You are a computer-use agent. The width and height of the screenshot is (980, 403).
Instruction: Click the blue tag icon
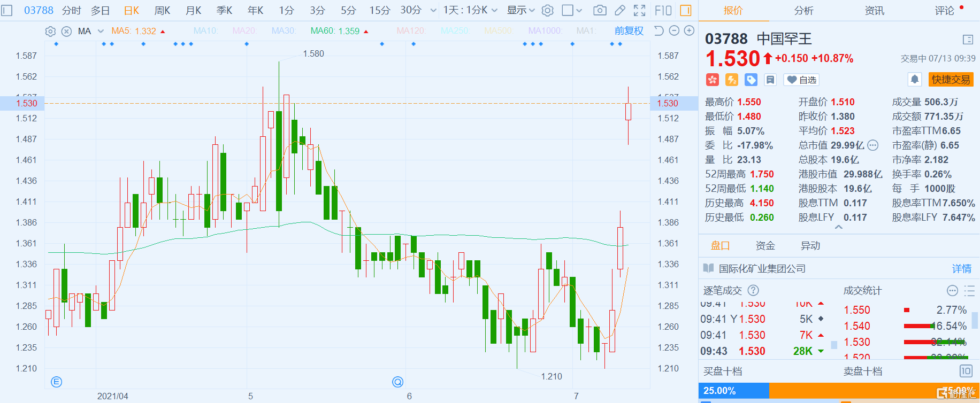point(751,80)
